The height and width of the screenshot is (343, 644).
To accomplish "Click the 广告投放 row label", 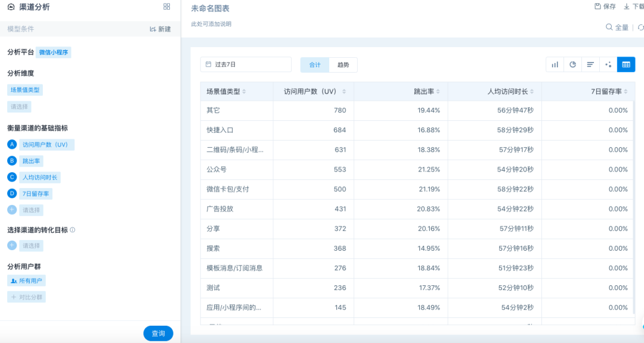I will coord(219,209).
